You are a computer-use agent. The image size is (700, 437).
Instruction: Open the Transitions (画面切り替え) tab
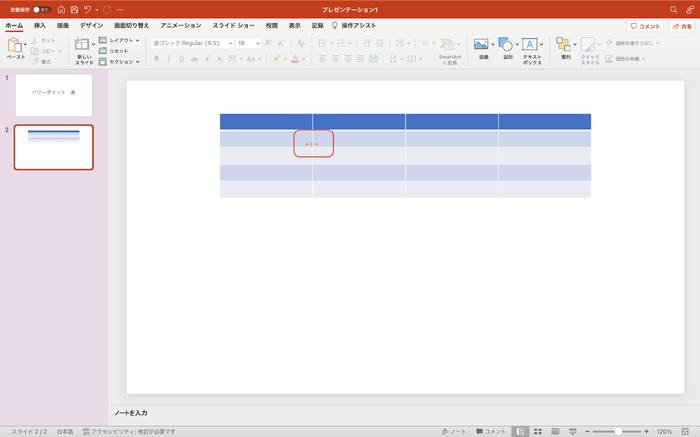tap(131, 25)
